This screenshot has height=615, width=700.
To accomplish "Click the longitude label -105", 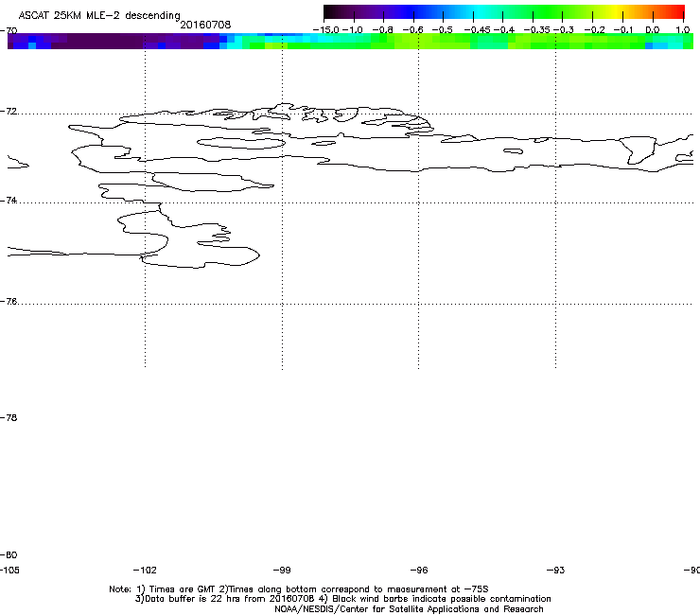I will [9, 570].
